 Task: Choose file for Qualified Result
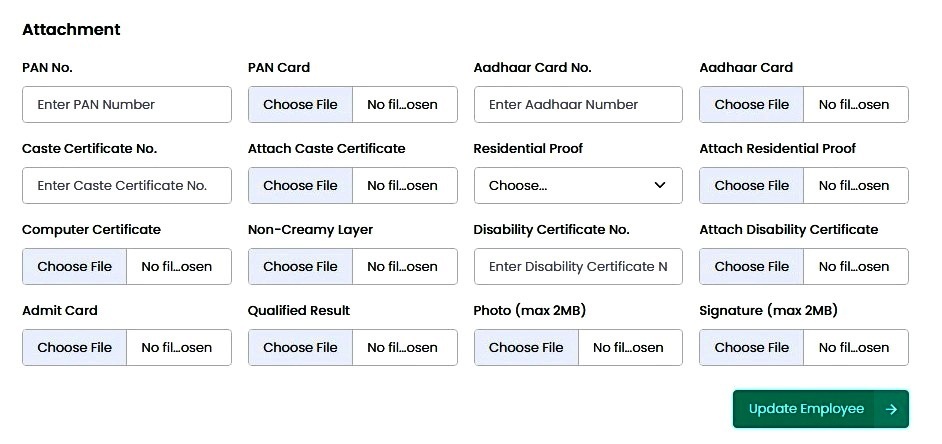tap(301, 348)
